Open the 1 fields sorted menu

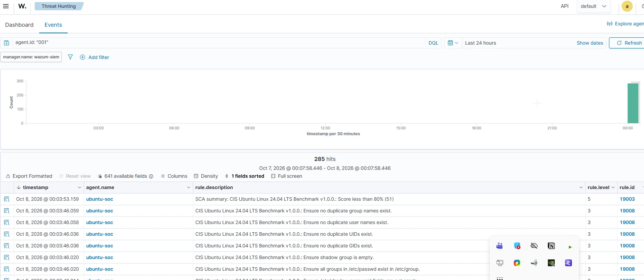coord(244,176)
